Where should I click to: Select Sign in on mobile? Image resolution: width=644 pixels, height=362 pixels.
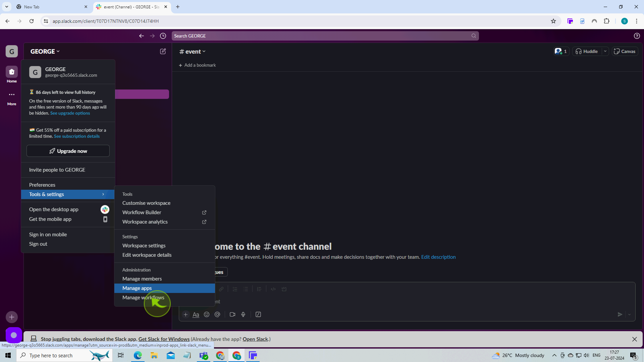click(x=67, y=235)
